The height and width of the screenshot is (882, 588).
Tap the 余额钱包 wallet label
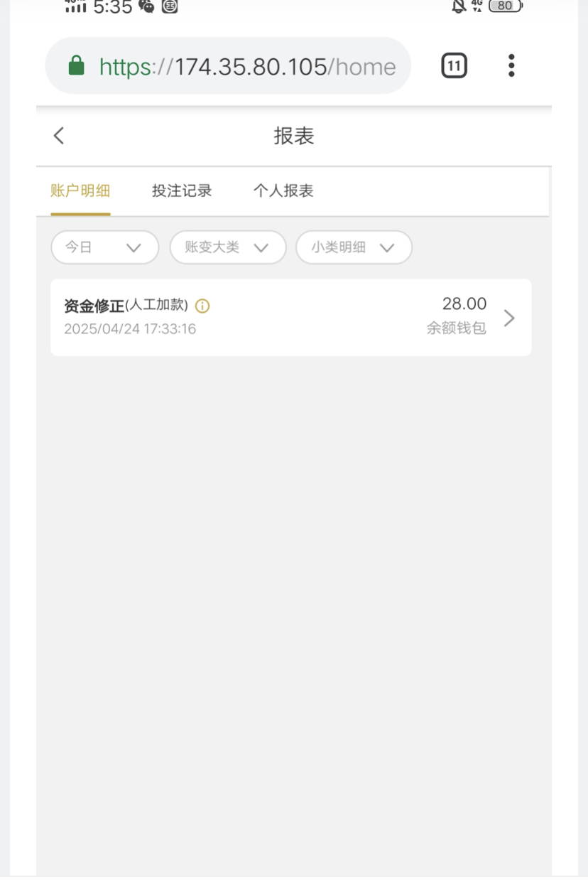tap(457, 328)
